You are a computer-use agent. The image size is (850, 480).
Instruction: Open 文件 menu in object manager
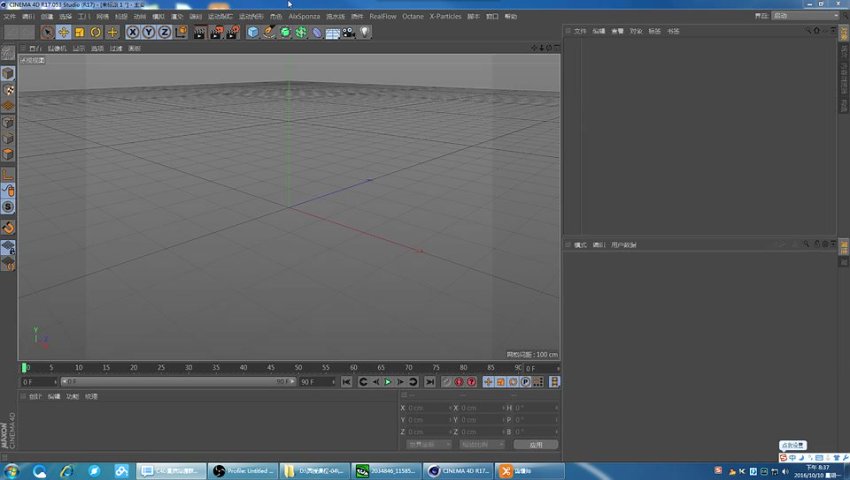(580, 31)
